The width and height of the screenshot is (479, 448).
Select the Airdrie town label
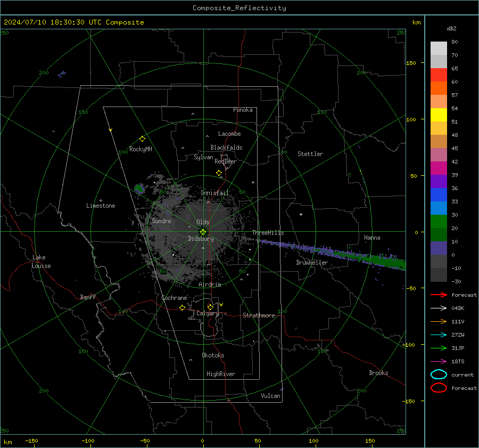point(210,284)
